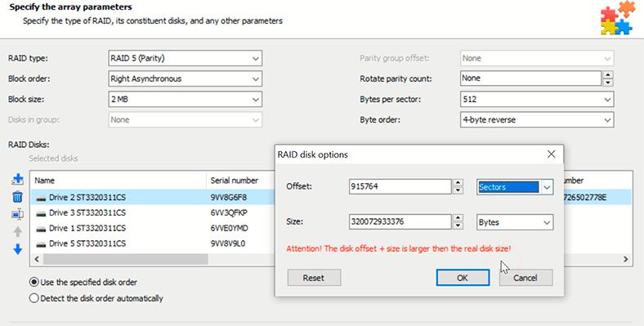The height and width of the screenshot is (326, 644).
Task: Click the Offset input field
Action: coord(400,187)
